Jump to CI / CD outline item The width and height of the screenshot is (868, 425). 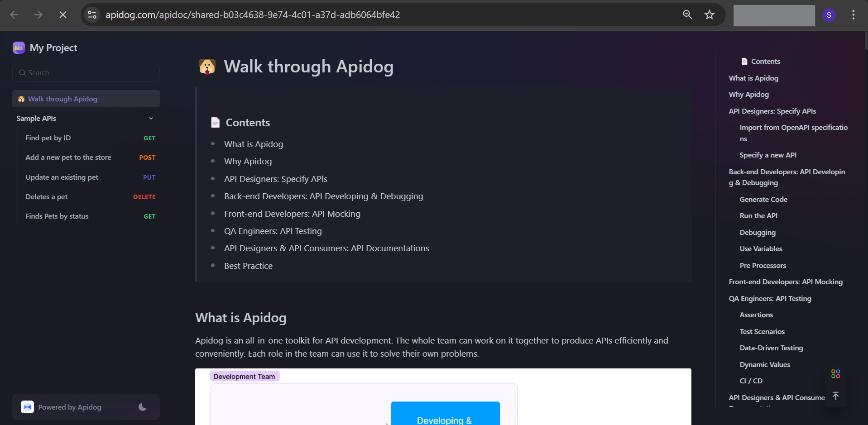point(751,381)
